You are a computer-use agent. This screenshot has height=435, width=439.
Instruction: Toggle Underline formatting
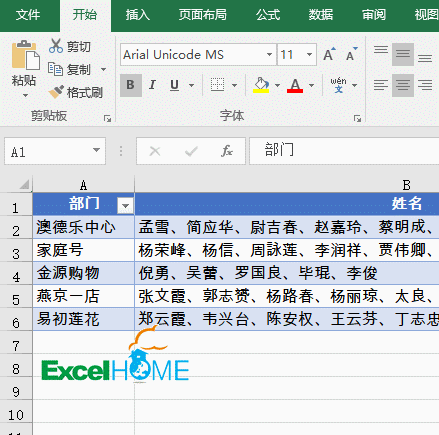tap(174, 85)
